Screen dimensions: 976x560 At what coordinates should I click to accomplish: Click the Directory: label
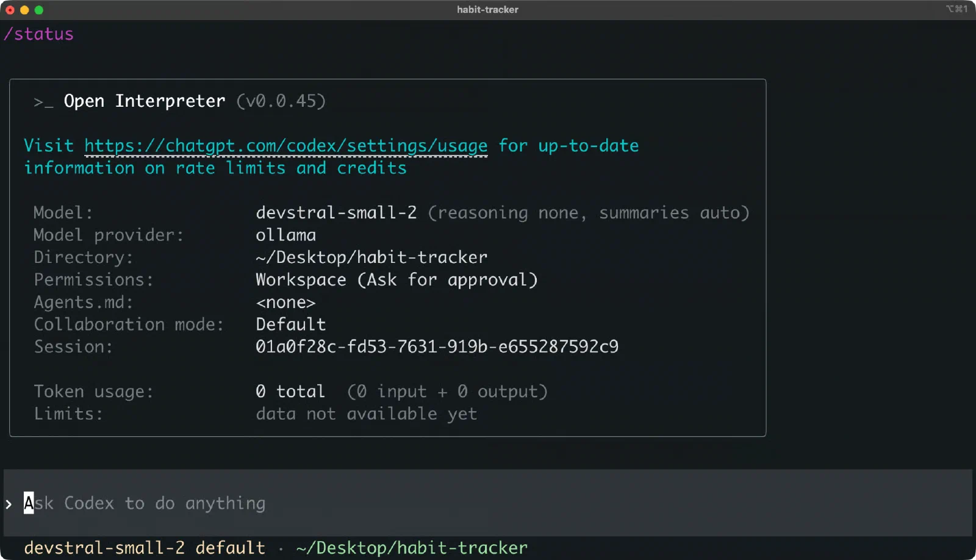point(84,257)
